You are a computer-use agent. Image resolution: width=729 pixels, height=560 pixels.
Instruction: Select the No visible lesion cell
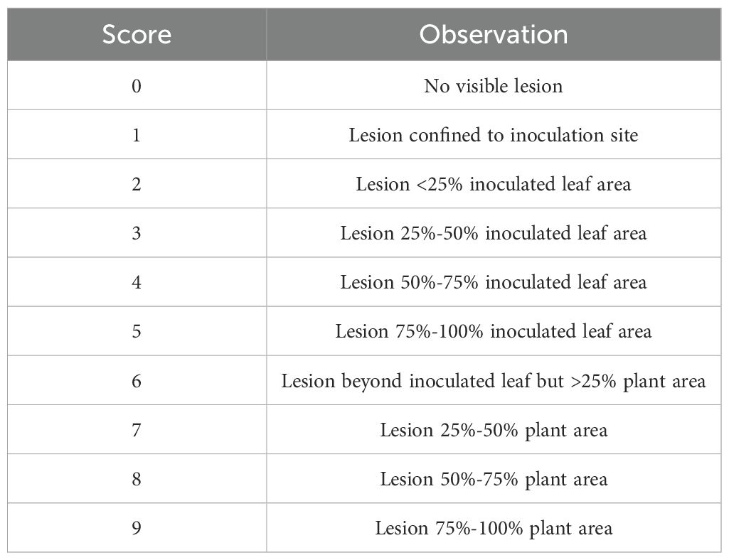[x=493, y=86]
